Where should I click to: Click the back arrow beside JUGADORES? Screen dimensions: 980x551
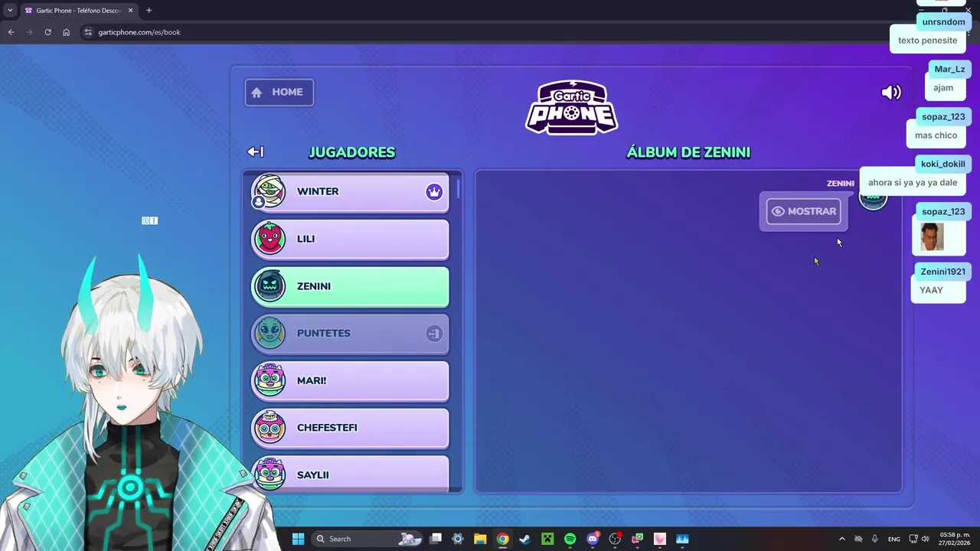click(x=256, y=152)
